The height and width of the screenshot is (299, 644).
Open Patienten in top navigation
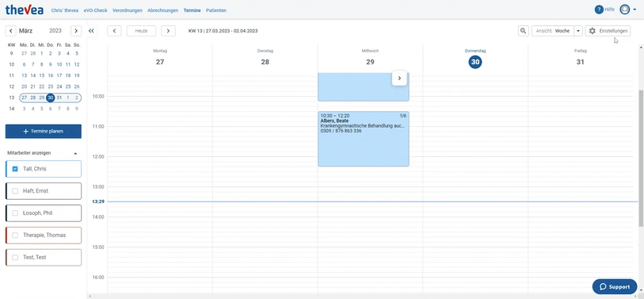point(216,10)
